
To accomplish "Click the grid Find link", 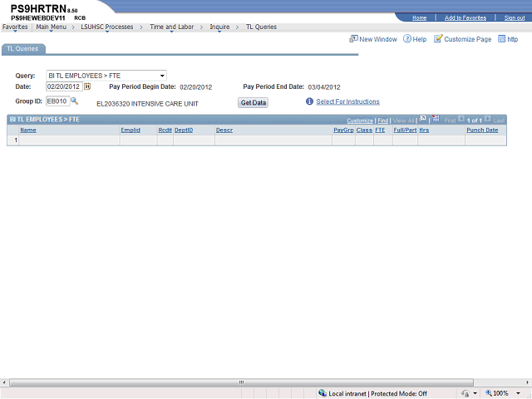I will [382, 121].
